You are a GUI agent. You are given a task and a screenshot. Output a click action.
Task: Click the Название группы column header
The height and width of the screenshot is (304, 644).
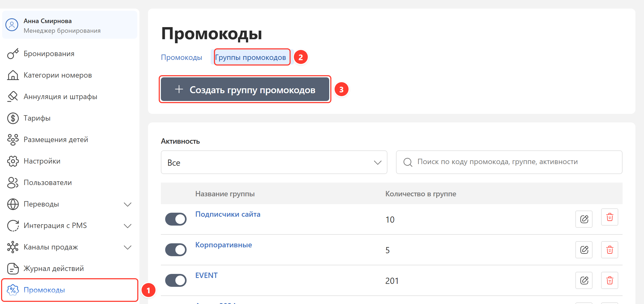coord(225,194)
